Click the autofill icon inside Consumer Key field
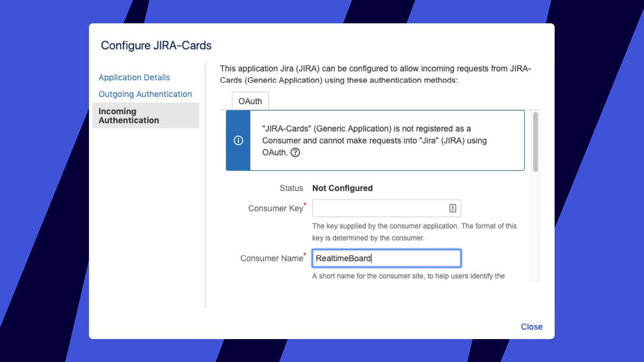This screenshot has height=362, width=644. coord(452,208)
